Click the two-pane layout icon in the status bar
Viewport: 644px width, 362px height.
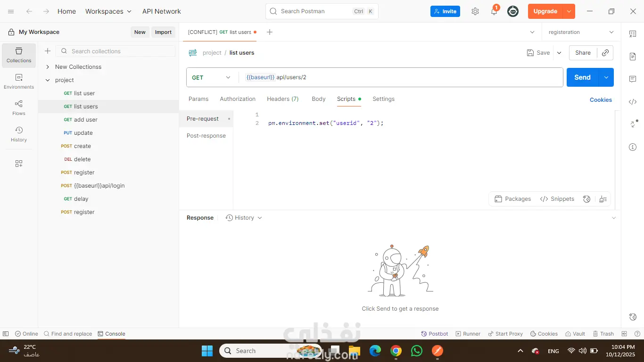click(x=625, y=334)
